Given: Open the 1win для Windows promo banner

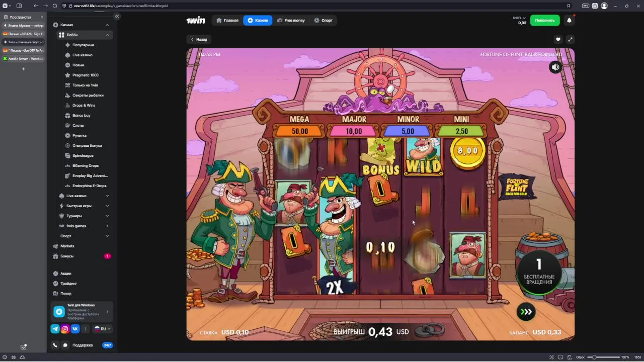Looking at the screenshot, I should 82,312.
